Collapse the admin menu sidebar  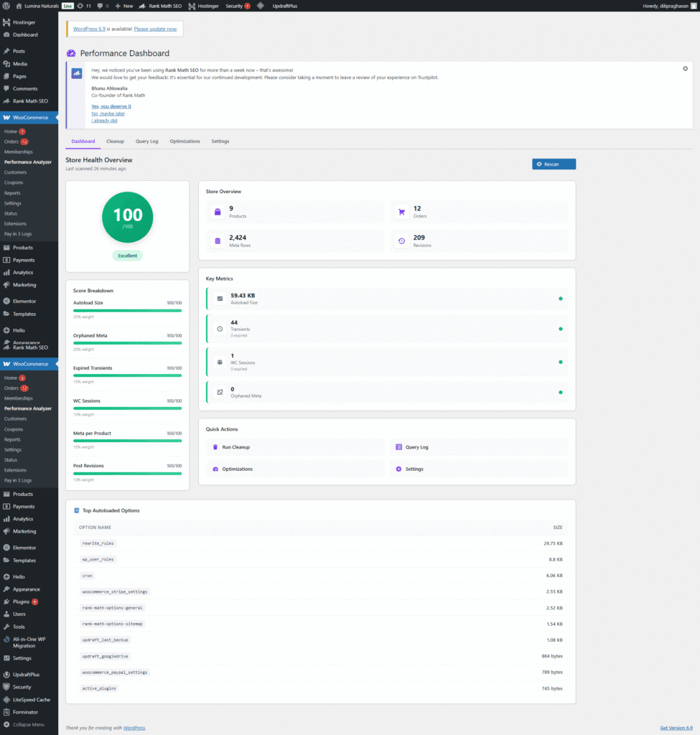[27, 724]
